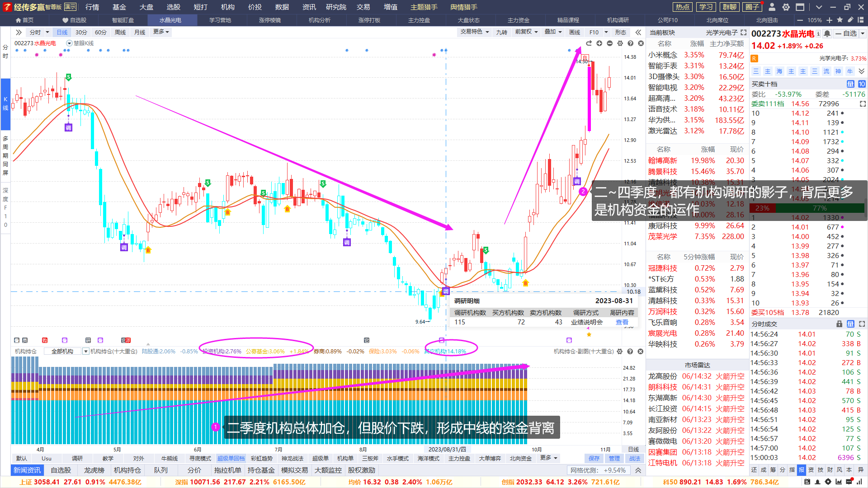Zoom in with the plus icon near 105%
The image size is (868, 488).
830,20
